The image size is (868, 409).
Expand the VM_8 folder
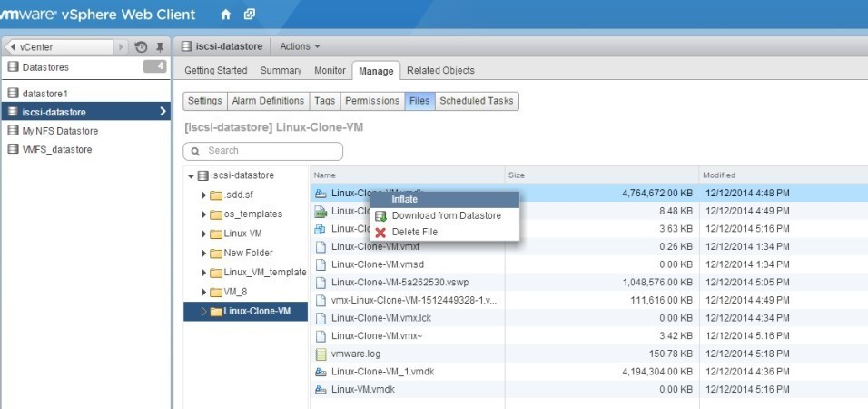tap(204, 292)
